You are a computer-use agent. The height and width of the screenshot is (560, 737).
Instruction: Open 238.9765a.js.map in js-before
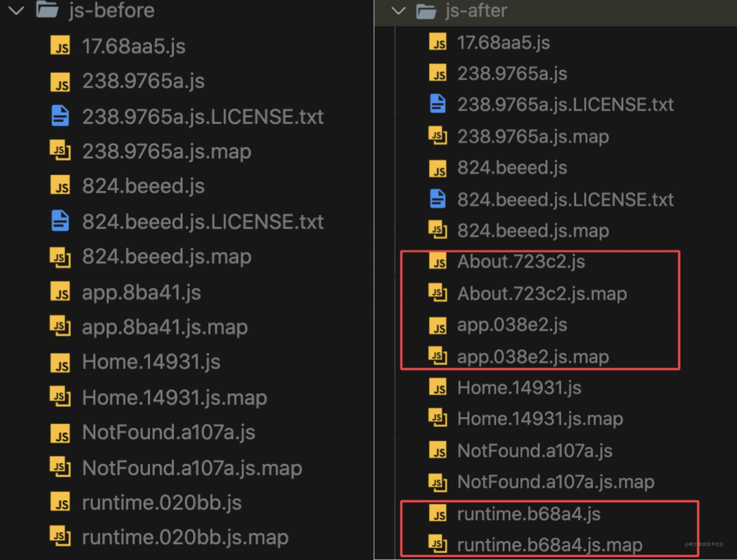[167, 152]
